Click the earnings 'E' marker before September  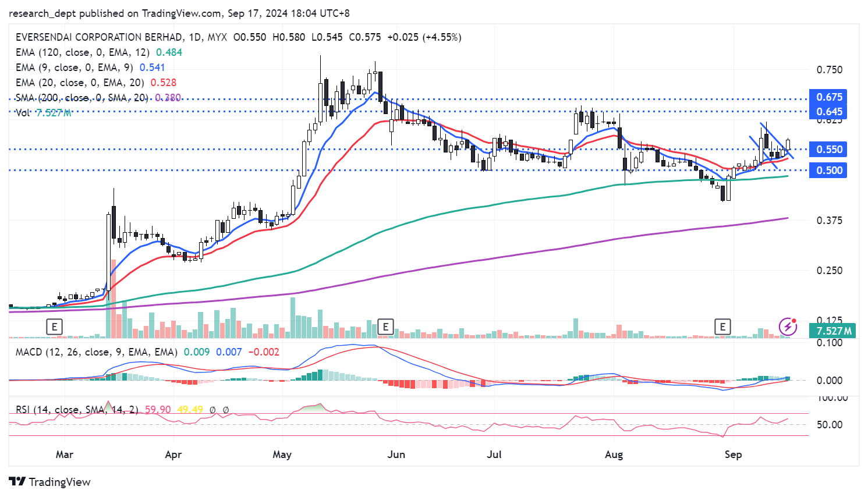coord(722,327)
